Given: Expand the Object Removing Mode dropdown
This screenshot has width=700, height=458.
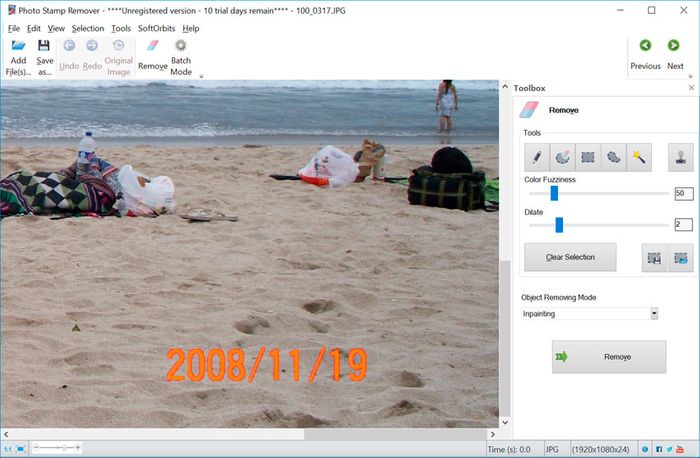Looking at the screenshot, I should (x=653, y=314).
